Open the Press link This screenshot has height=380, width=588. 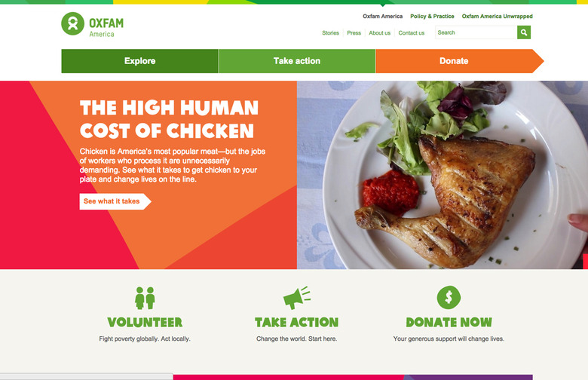pyautogui.click(x=354, y=33)
